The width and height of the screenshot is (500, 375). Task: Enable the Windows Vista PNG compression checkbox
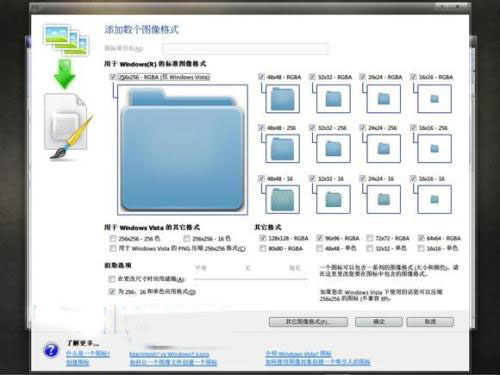[113, 248]
